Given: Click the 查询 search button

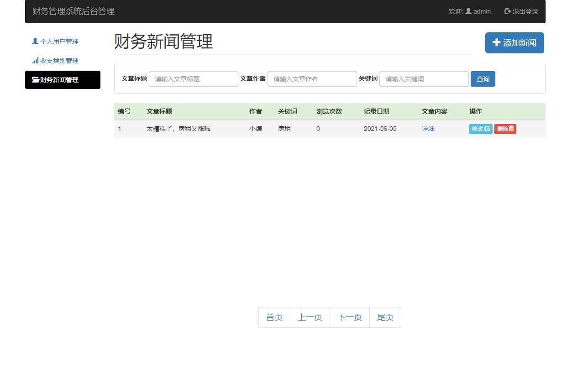Looking at the screenshot, I should point(483,78).
